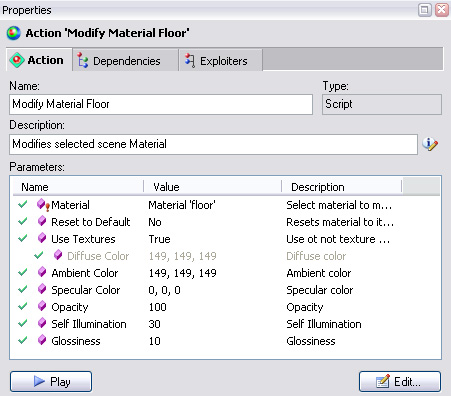The width and height of the screenshot is (451, 396).
Task: Click the Specular Color gem icon
Action: [x=42, y=289]
